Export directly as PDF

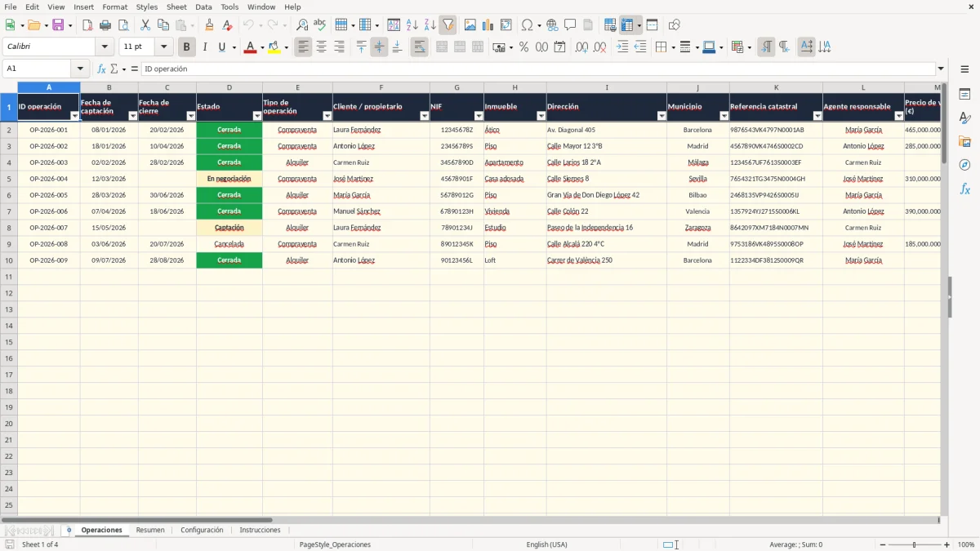click(x=87, y=25)
